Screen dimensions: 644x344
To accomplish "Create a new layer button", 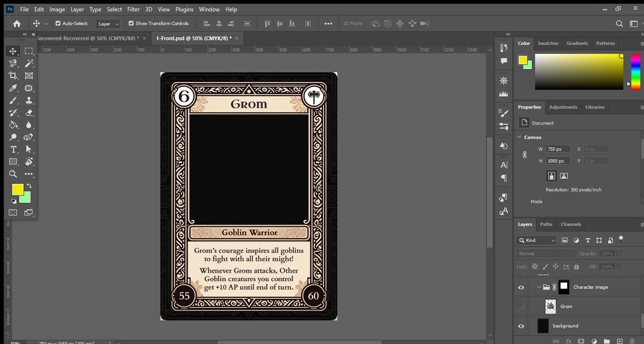I will (x=620, y=341).
